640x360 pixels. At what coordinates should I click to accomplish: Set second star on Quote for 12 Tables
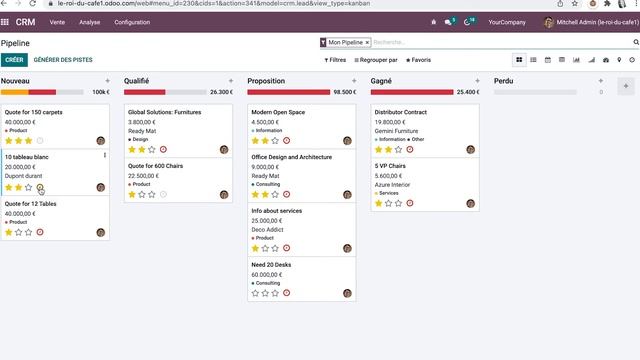click(18, 232)
